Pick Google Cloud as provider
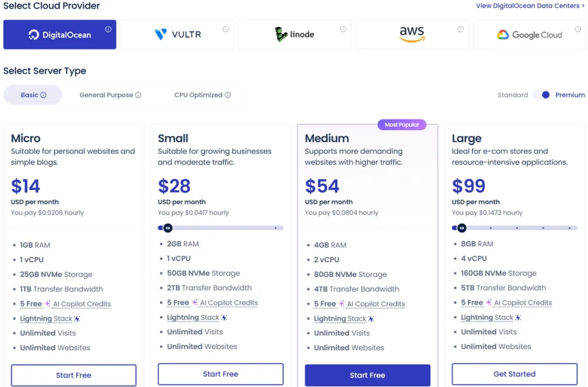 529,34
